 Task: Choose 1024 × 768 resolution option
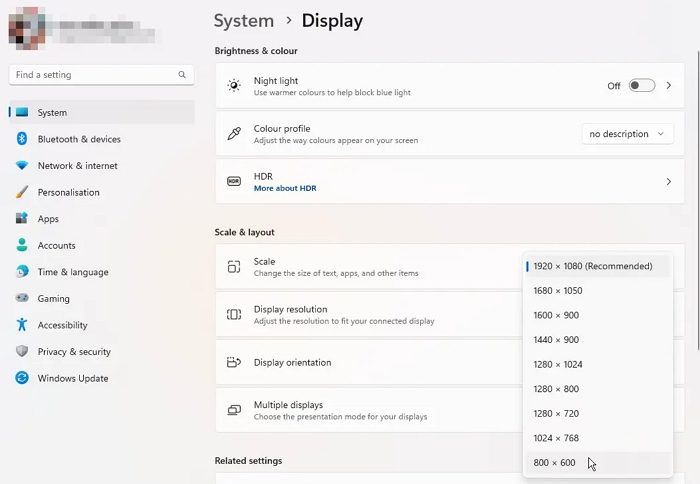(597, 438)
